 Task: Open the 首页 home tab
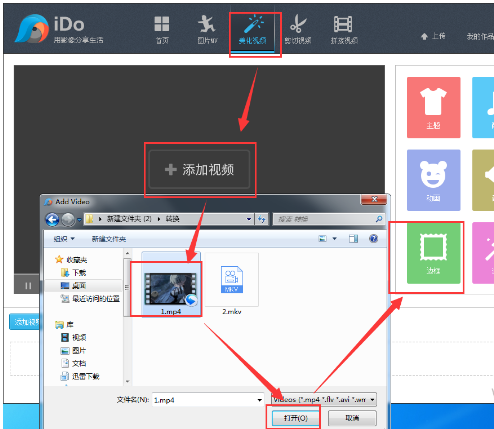(x=162, y=30)
